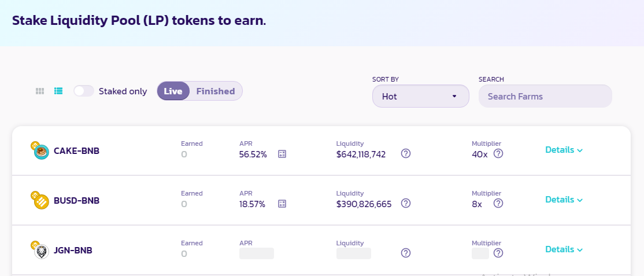Screen dimensions: 644x276
Task: Open APR calculator for CAKE-BNB
Action: point(282,154)
